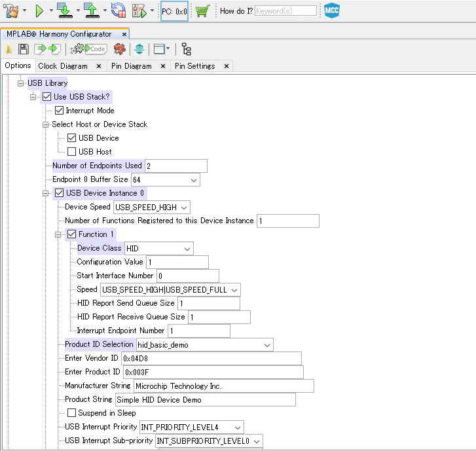Click the Configuration Value field

pos(177,262)
